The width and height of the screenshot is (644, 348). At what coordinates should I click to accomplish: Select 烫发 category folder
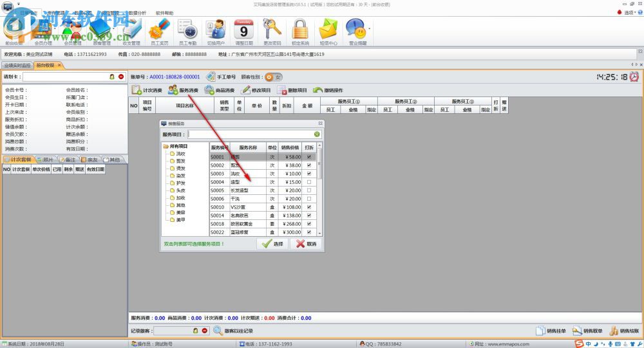(x=178, y=169)
